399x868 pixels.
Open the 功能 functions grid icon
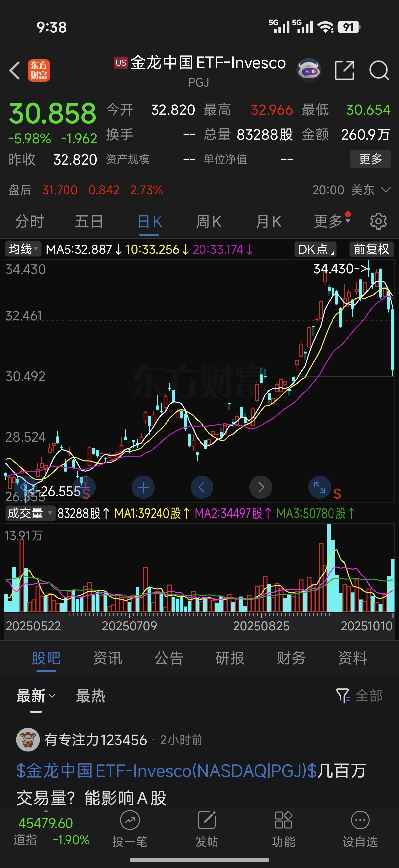[x=284, y=829]
